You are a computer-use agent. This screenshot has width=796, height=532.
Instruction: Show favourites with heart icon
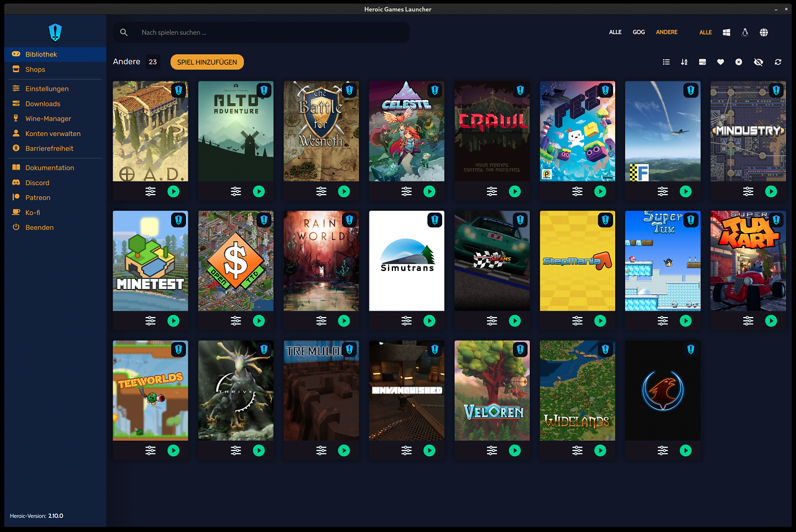click(721, 62)
